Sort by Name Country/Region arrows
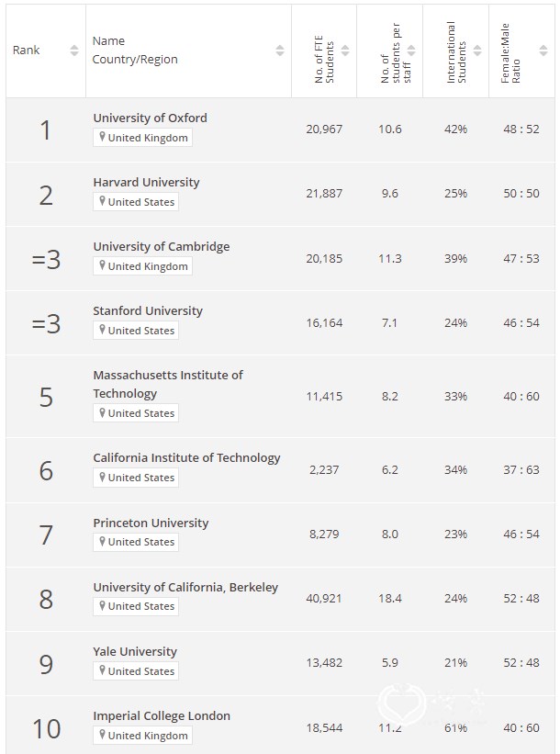The height and width of the screenshot is (754, 560). coord(280,50)
